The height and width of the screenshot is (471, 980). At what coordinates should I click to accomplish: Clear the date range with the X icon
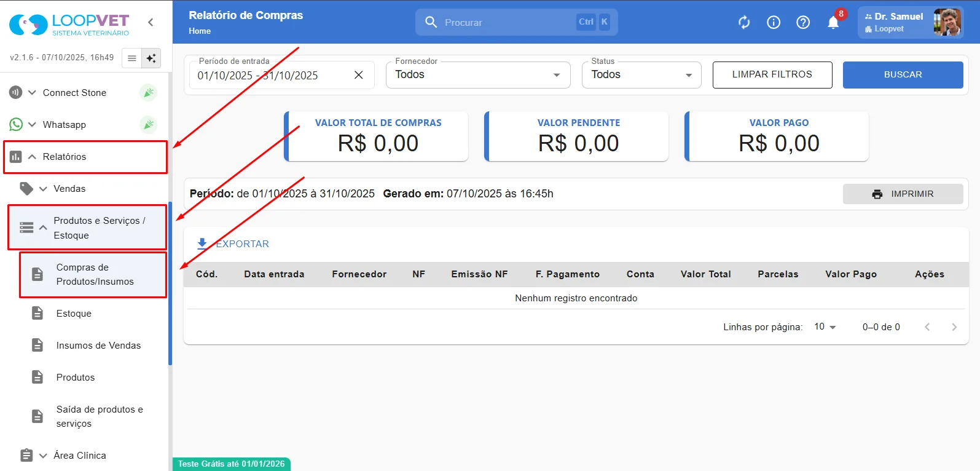(x=359, y=75)
